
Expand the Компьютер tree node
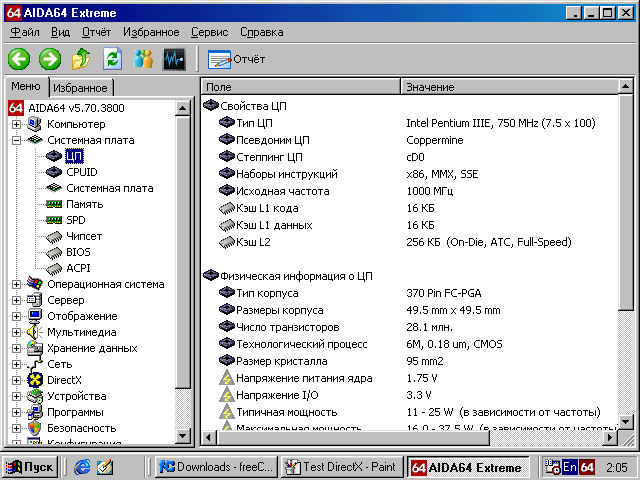(x=17, y=124)
